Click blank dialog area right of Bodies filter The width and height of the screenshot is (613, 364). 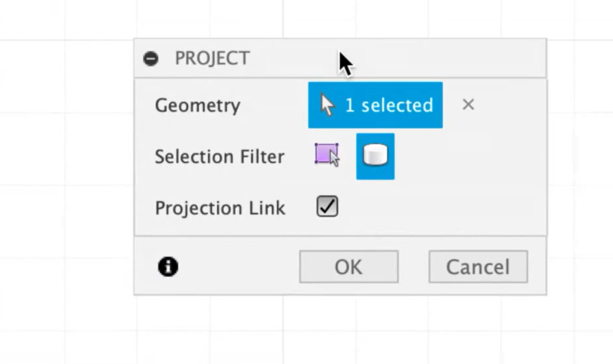469,156
